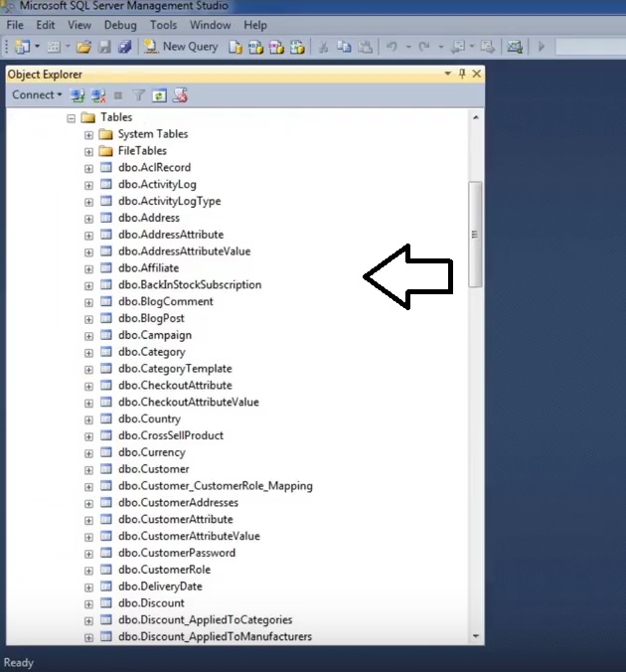626x672 pixels.
Task: Open the Undo history dropdown arrow
Action: coord(408,47)
